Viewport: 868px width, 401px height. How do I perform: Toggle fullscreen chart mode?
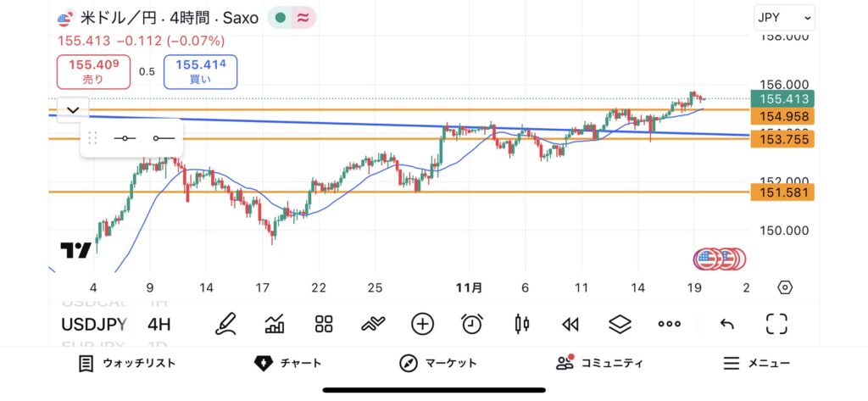point(776,323)
